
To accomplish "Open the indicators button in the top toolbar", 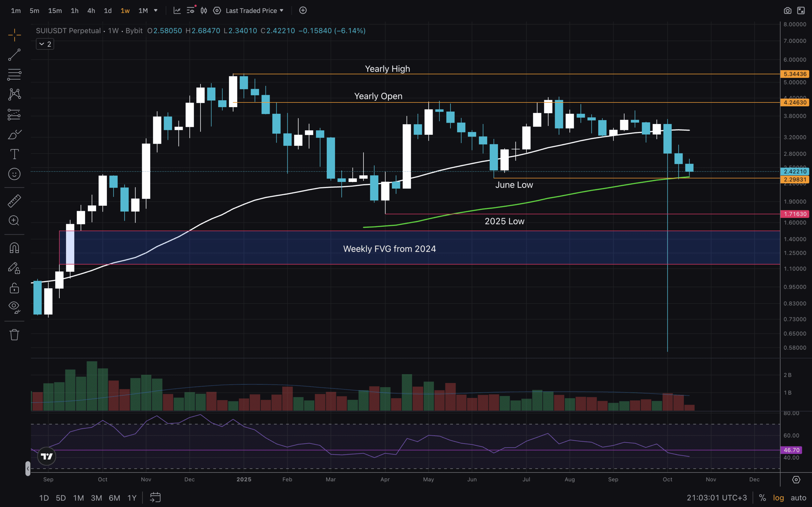I will click(177, 11).
